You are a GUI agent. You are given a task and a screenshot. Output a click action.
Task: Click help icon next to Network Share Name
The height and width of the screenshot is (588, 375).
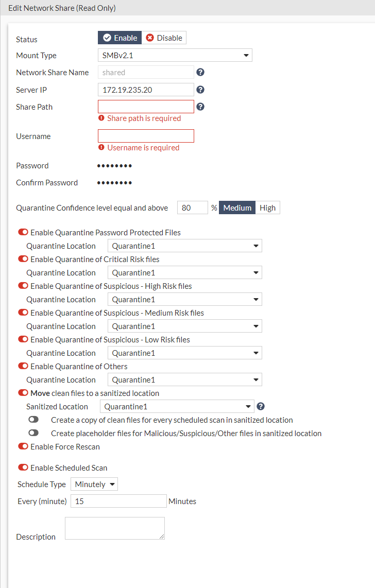pyautogui.click(x=201, y=73)
